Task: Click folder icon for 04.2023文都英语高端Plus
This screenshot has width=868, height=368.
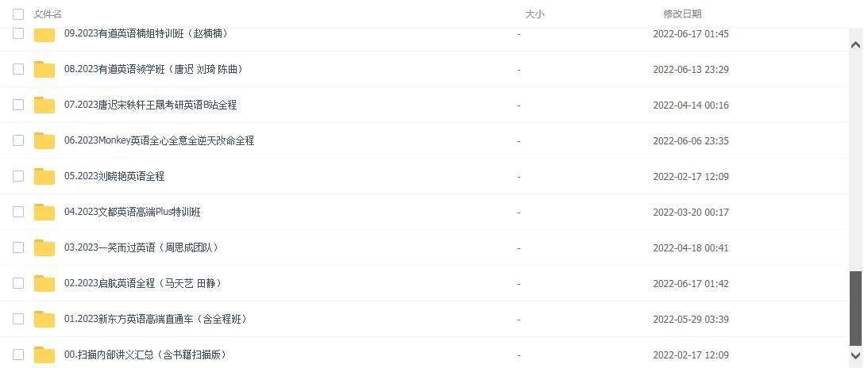Action: click(44, 213)
